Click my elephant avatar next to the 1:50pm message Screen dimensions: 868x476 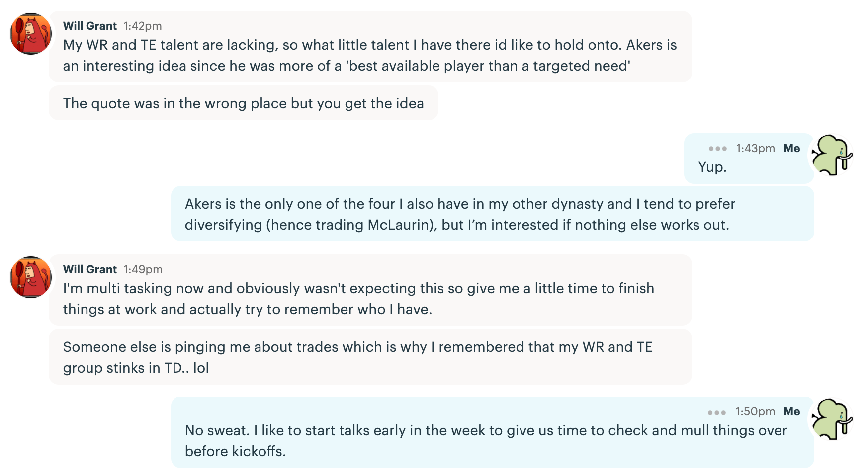[x=832, y=419]
